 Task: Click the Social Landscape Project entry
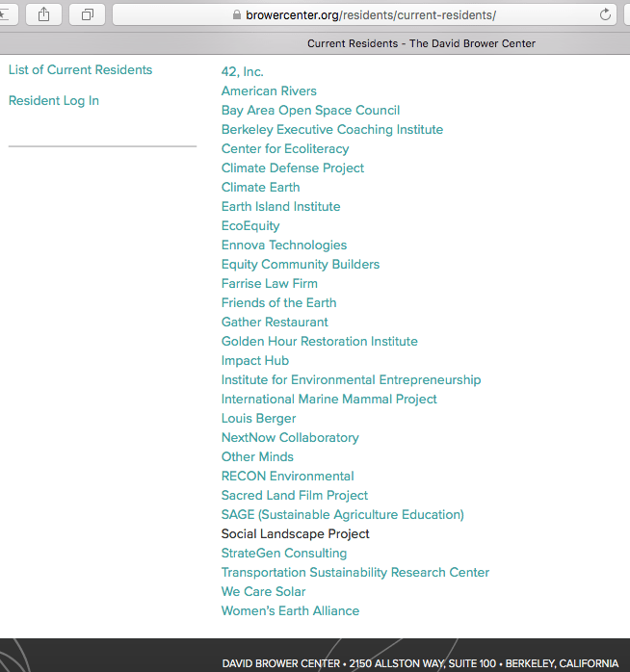[295, 534]
